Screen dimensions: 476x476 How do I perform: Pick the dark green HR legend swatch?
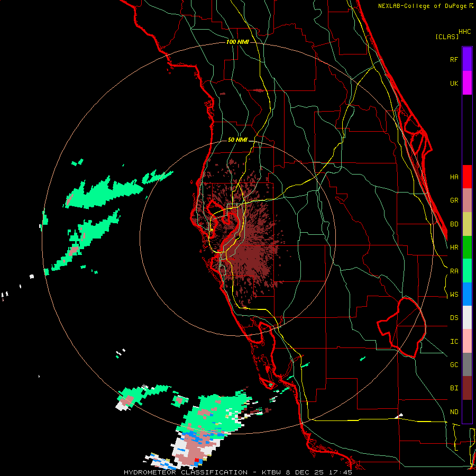[x=467, y=247]
